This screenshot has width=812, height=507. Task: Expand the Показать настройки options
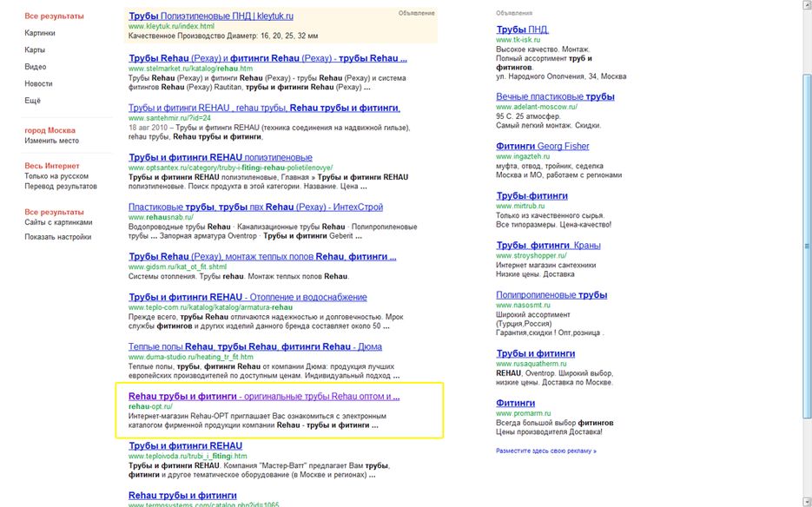tap(58, 237)
